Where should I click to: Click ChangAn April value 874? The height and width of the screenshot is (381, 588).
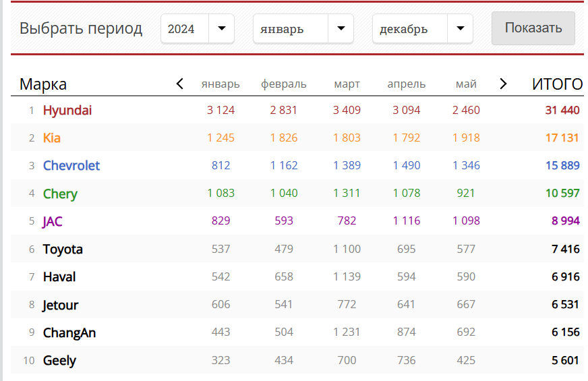tap(407, 332)
